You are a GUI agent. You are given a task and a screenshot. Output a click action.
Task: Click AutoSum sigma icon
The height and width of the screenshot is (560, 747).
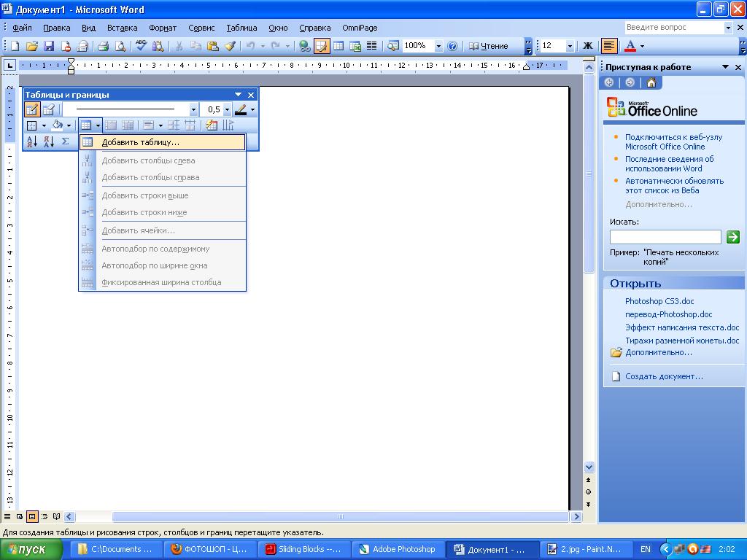coord(66,141)
